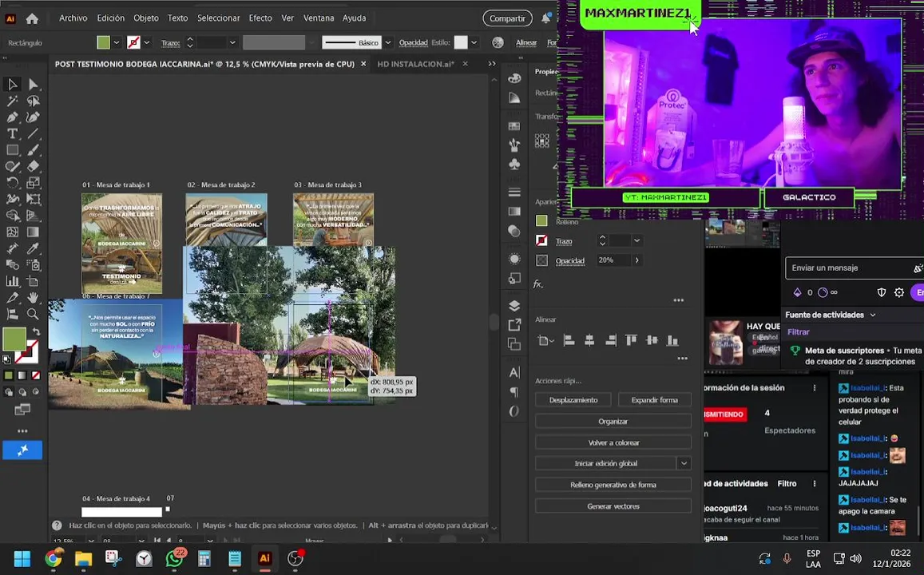The height and width of the screenshot is (575, 924).
Task: Select the Pen tool
Action: click(x=12, y=117)
